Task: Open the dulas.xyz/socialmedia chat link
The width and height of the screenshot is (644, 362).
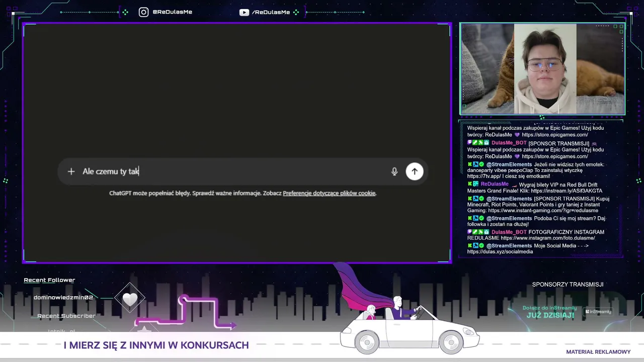Action: pos(500,251)
